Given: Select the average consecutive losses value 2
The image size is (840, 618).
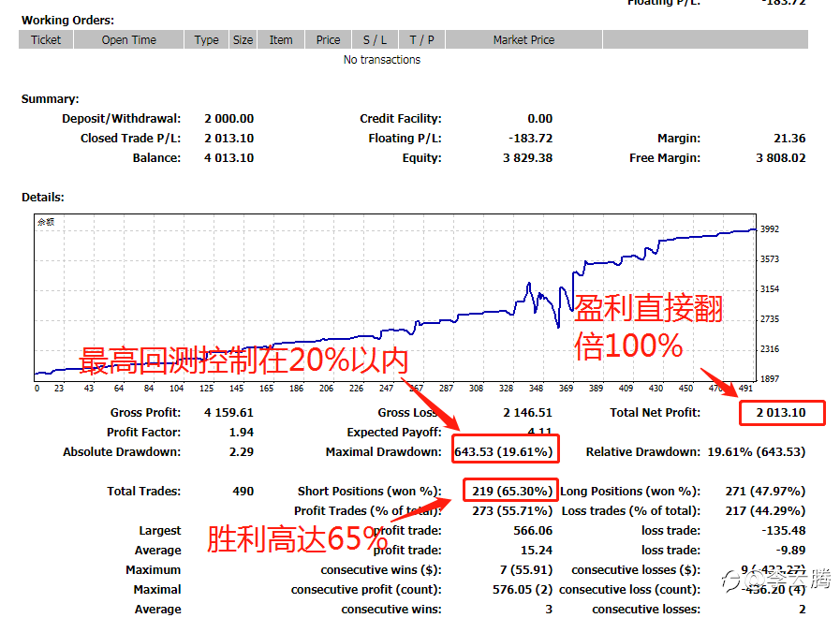Looking at the screenshot, I should pos(802,610).
